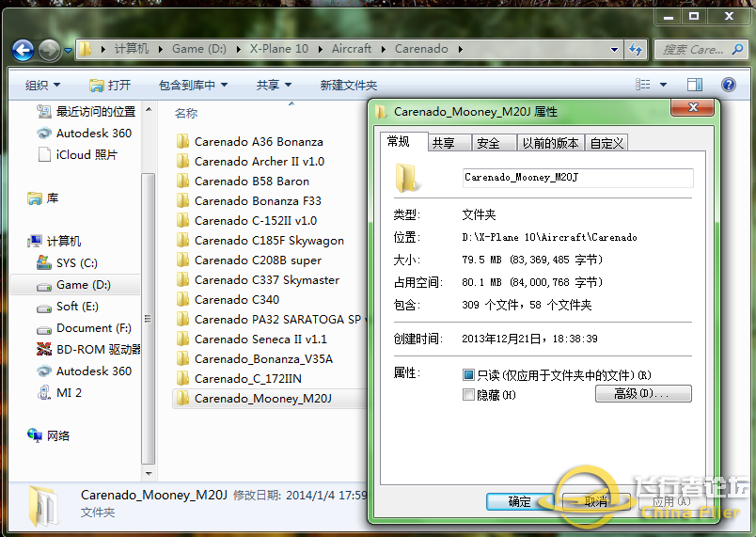This screenshot has height=537, width=756.
Task: Open the 组织 dropdown menu
Action: (x=43, y=86)
